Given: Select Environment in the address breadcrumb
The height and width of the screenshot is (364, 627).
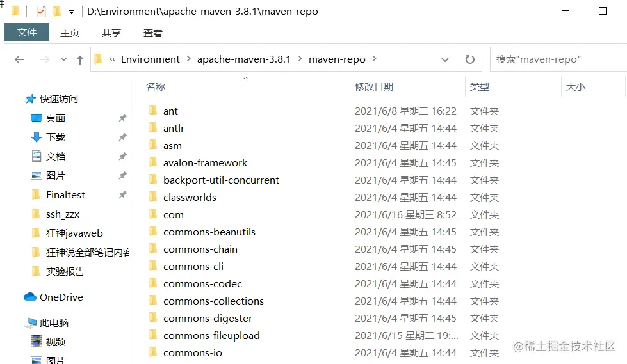Looking at the screenshot, I should pyautogui.click(x=151, y=59).
